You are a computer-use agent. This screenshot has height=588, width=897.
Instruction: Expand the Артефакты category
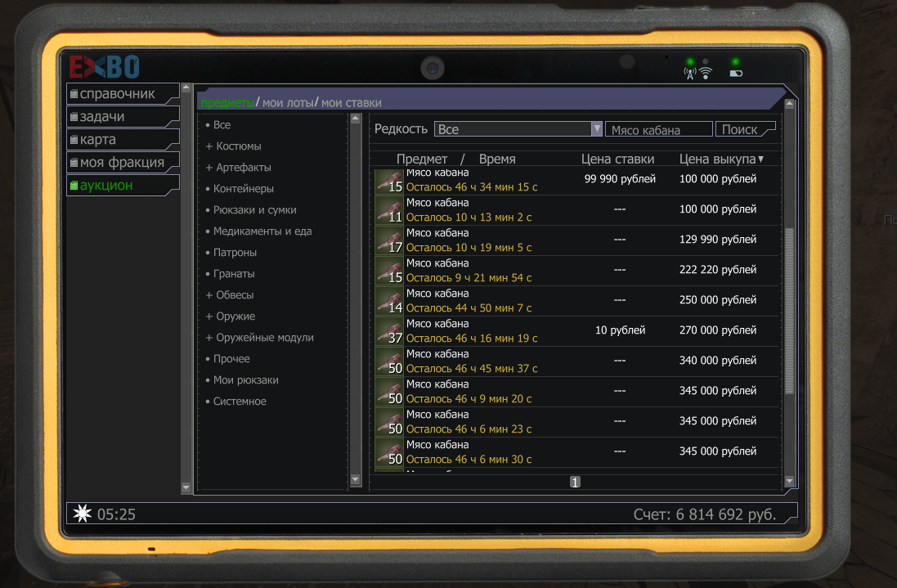coord(239,167)
